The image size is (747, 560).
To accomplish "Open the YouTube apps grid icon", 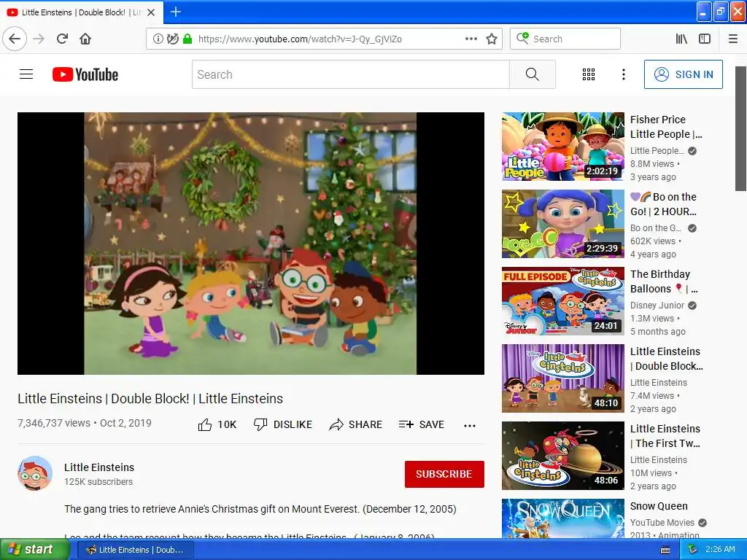I will point(589,74).
